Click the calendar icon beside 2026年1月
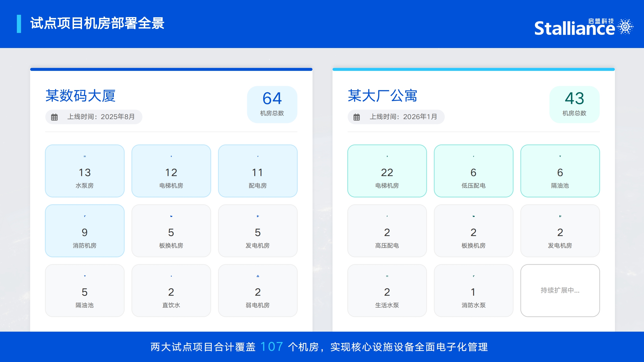The width and height of the screenshot is (644, 362). click(357, 117)
